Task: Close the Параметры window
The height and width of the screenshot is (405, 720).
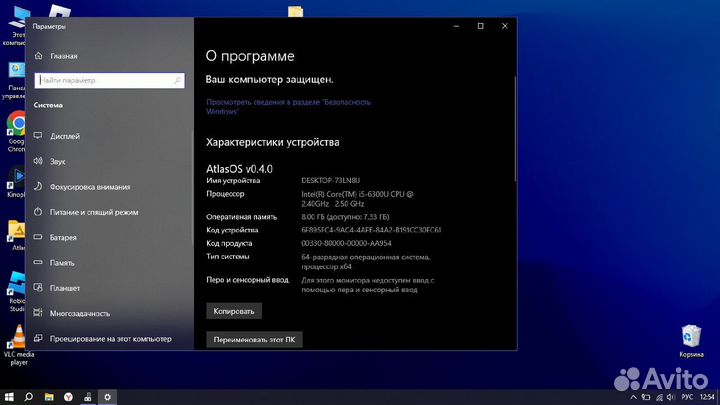Action: [505, 26]
